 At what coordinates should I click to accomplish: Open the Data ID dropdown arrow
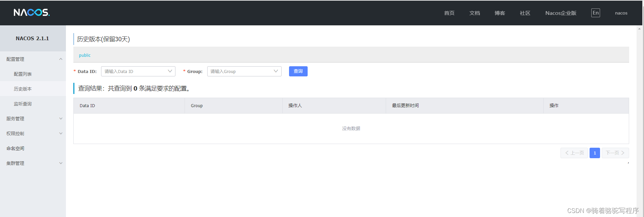pyautogui.click(x=170, y=71)
